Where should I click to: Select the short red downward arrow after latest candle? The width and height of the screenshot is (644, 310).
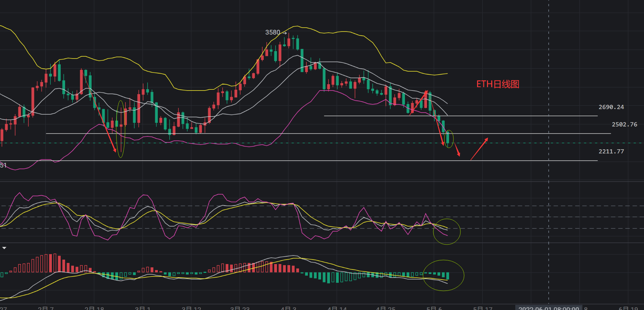[x=457, y=150]
